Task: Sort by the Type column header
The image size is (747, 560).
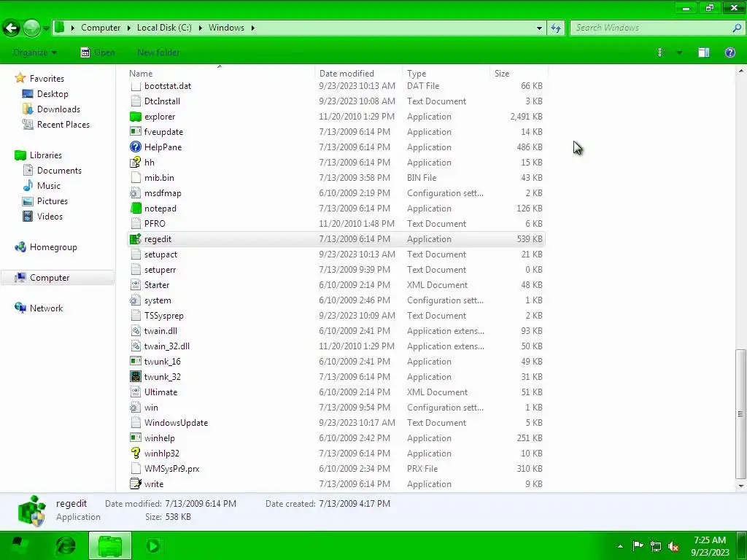Action: click(x=446, y=74)
